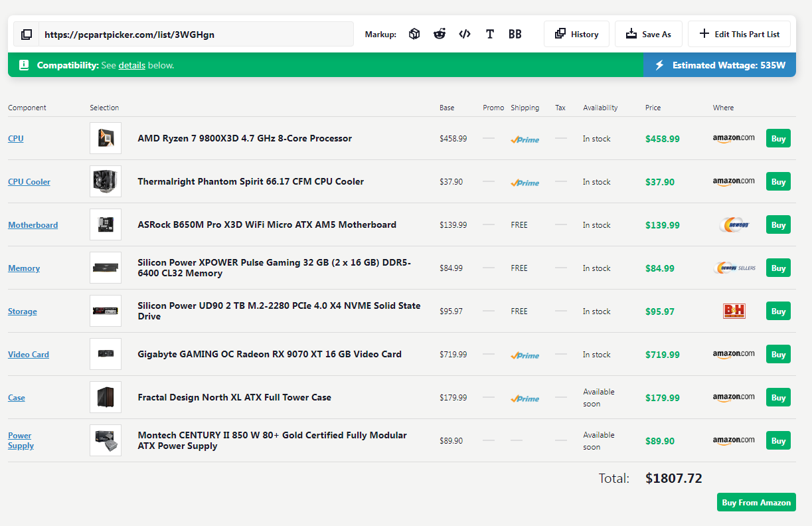812x526 pixels.
Task: Open Silicon Power UD90 2 TB name
Action: coord(279,311)
